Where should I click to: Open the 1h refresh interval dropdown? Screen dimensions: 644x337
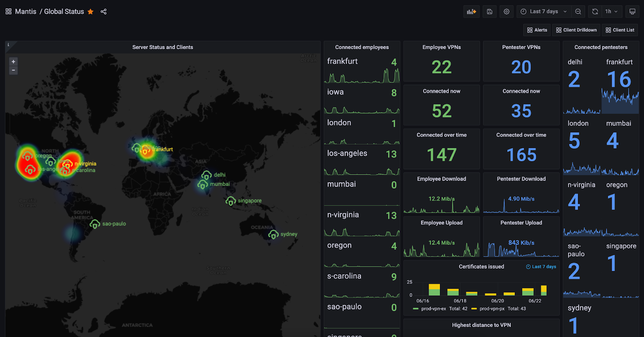tap(611, 12)
